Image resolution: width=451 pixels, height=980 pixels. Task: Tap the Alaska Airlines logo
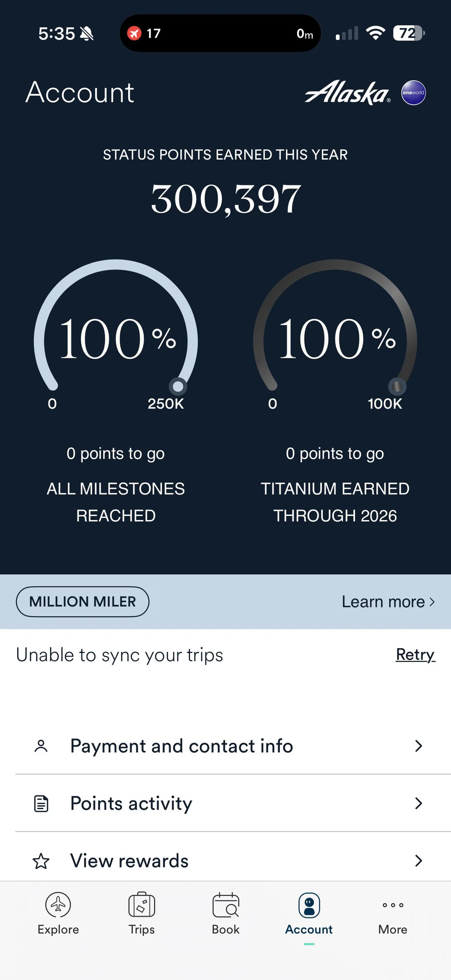pos(347,92)
